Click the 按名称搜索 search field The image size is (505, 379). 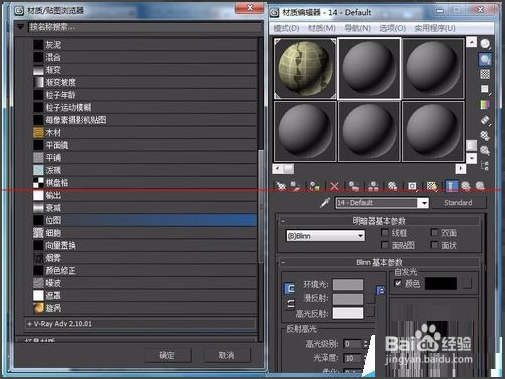click(x=145, y=27)
